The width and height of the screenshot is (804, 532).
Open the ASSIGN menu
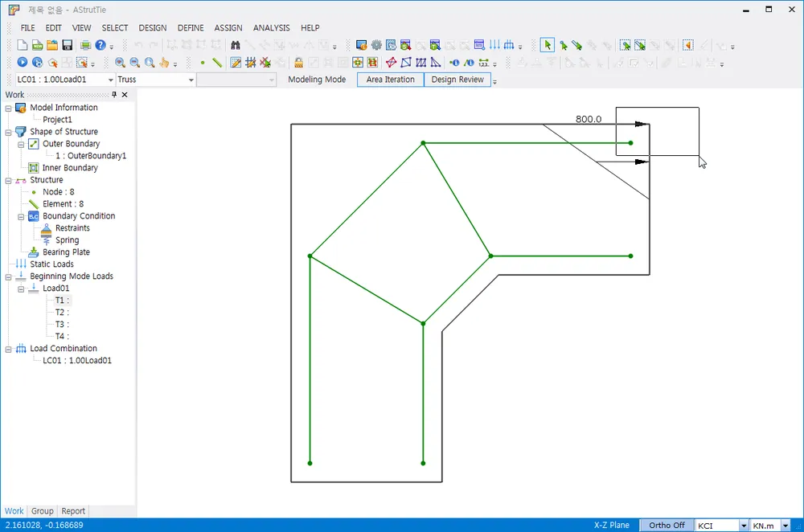228,27
